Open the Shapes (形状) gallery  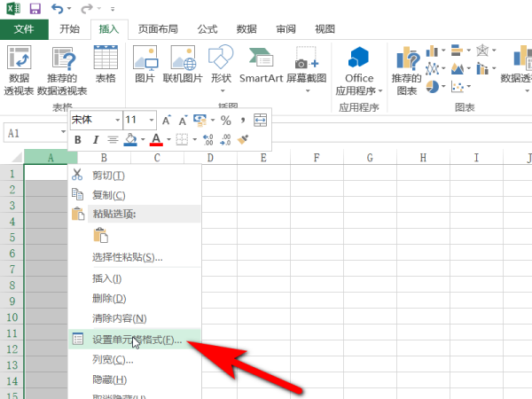tap(221, 69)
